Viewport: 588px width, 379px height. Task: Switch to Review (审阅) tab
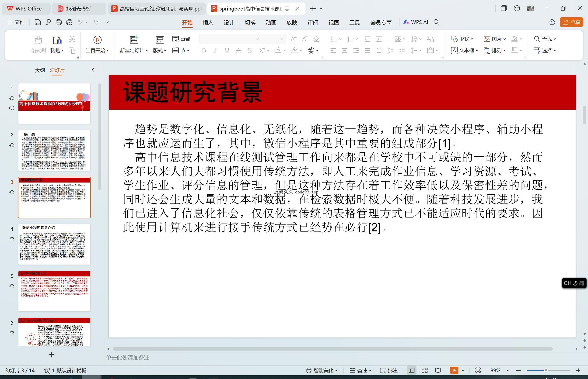pyautogui.click(x=313, y=23)
